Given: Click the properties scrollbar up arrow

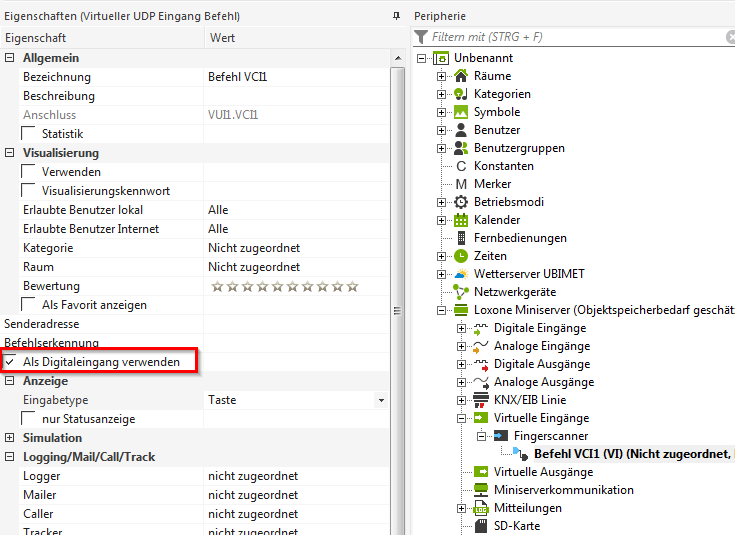Looking at the screenshot, I should pyautogui.click(x=398, y=58).
